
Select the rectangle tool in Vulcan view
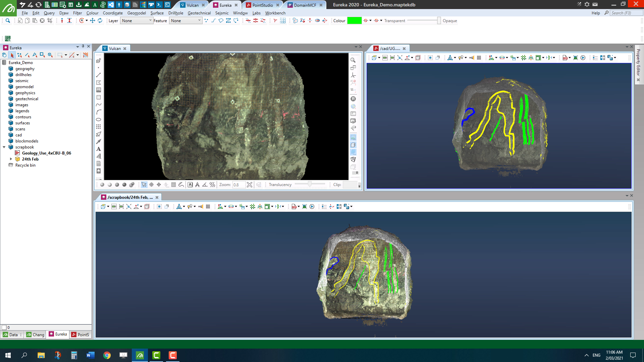pyautogui.click(x=99, y=97)
